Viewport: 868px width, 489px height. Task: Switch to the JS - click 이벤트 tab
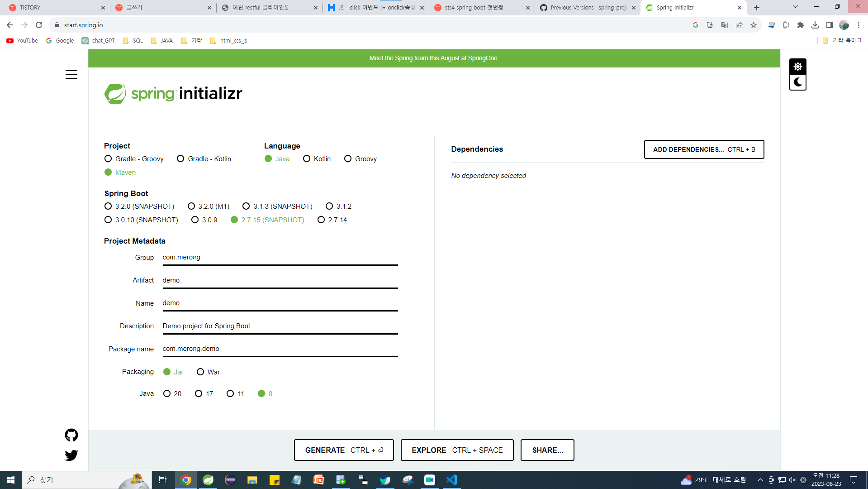click(x=375, y=8)
